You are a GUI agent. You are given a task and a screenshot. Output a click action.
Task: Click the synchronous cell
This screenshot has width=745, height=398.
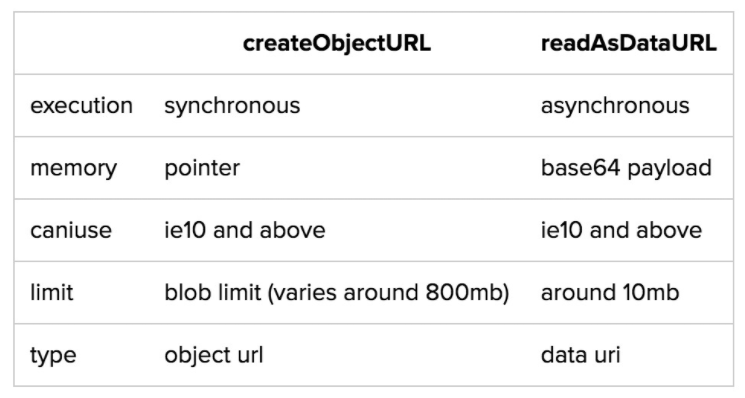[x=232, y=106]
